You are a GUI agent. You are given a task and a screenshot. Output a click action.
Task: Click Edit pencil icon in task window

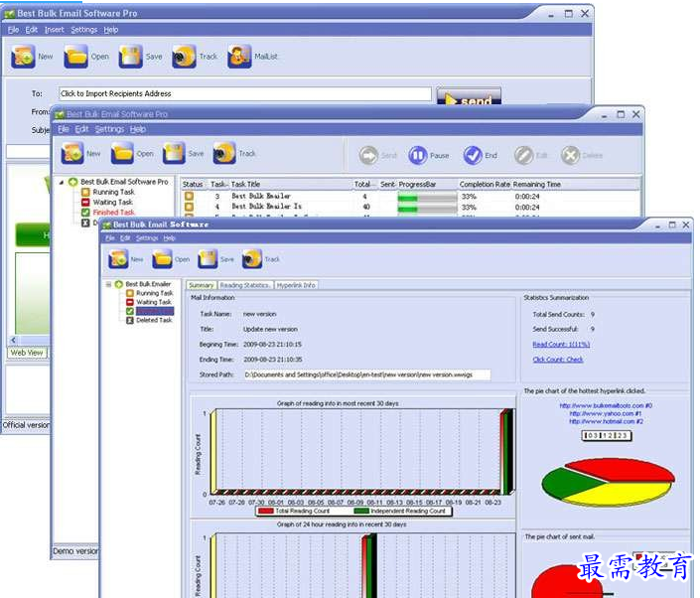click(x=524, y=155)
